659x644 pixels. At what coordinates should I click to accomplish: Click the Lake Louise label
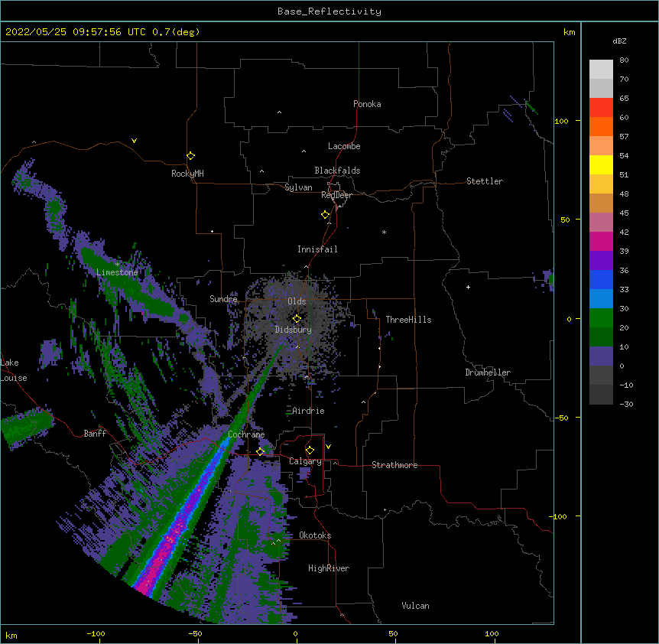point(14,370)
